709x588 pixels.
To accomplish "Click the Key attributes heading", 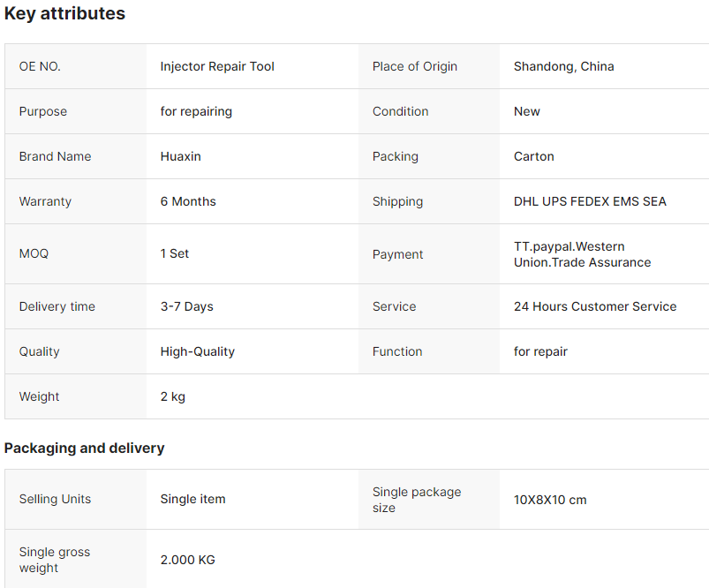I will point(64,13).
